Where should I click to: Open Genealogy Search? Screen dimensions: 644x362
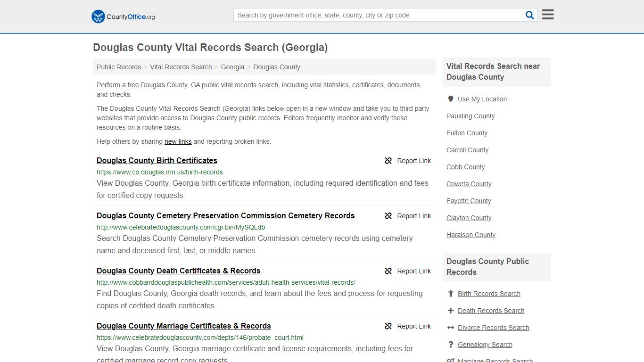point(485,345)
